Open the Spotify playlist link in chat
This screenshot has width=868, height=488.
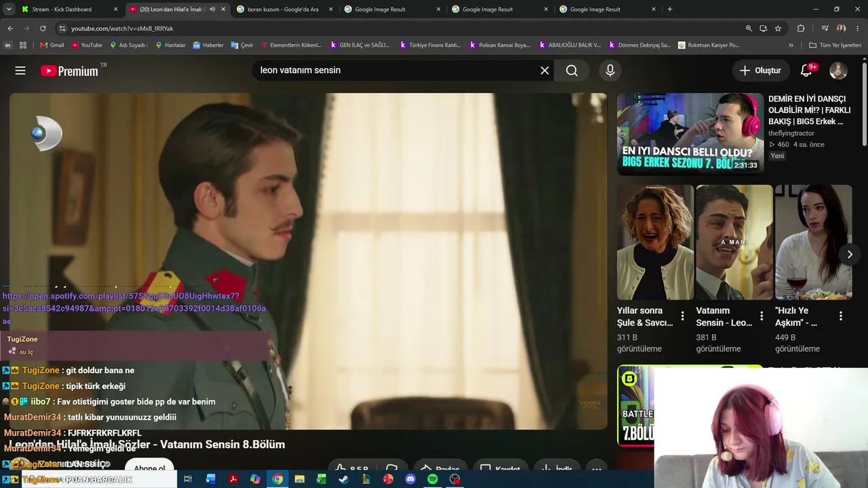(x=134, y=308)
